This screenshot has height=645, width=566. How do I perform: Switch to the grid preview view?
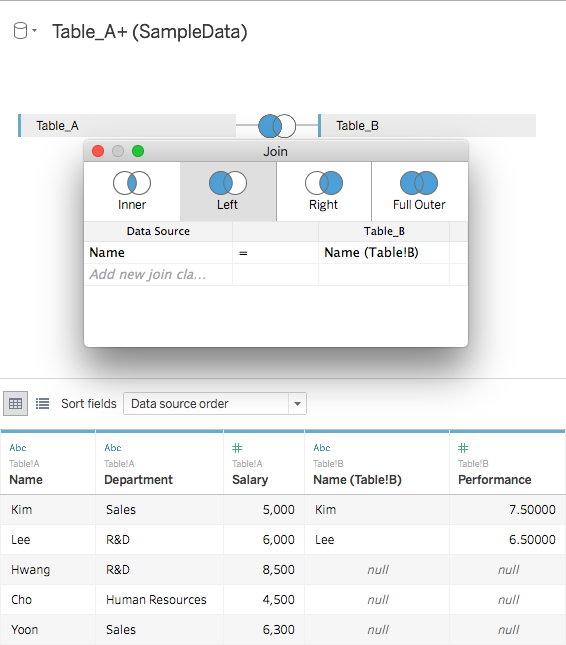click(x=16, y=404)
